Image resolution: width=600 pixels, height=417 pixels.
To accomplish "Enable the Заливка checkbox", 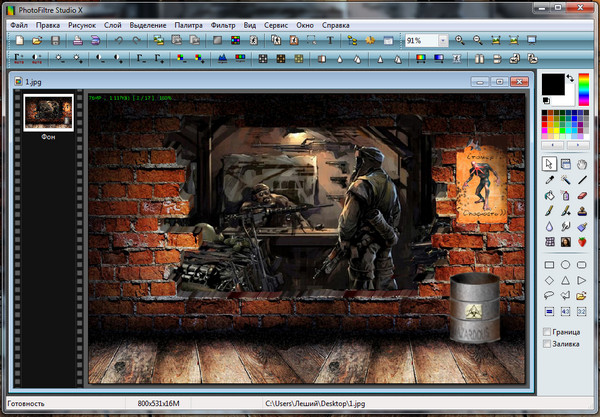I will 547,344.
